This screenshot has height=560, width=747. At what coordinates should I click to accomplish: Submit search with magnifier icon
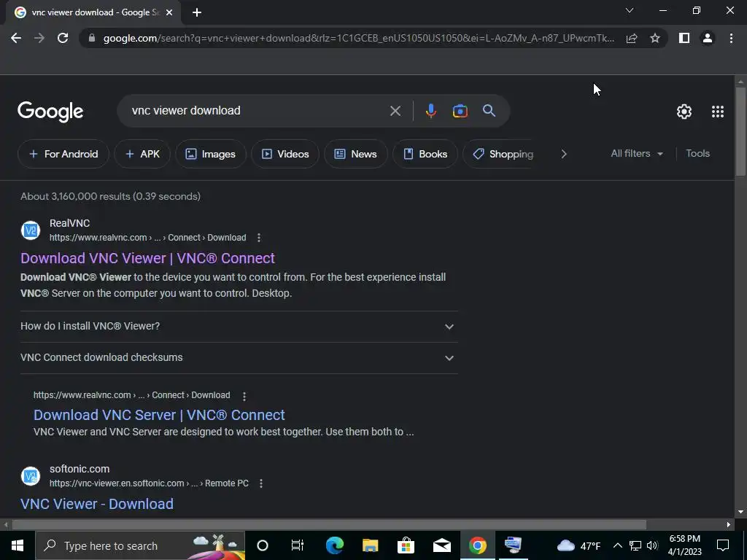coord(489,111)
